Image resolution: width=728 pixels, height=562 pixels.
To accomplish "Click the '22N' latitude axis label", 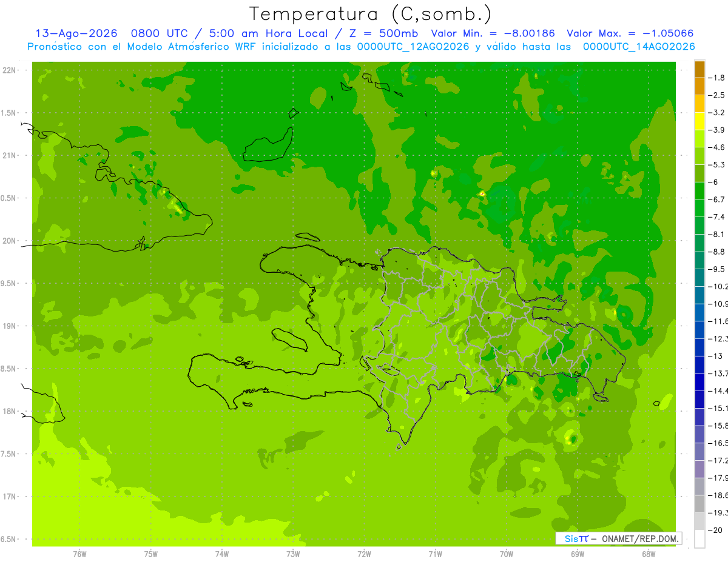I will click(x=8, y=70).
